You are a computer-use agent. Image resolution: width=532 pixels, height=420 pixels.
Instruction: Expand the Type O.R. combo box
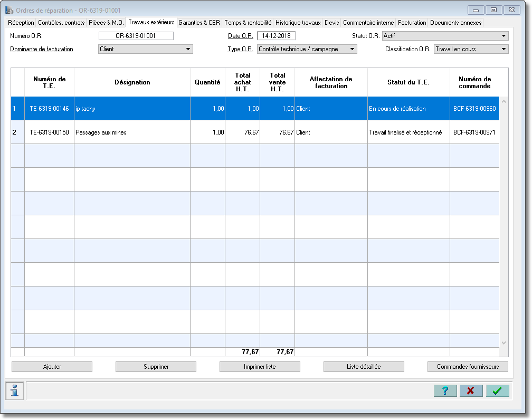[x=352, y=49]
